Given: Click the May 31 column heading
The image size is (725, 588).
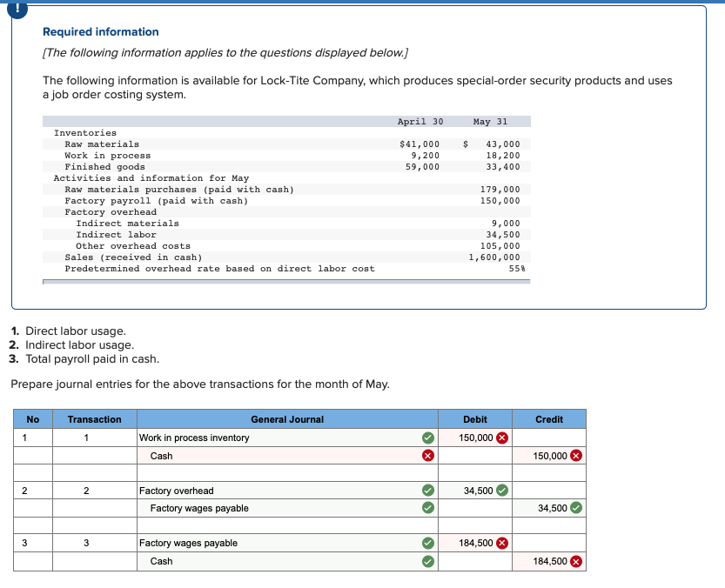Looking at the screenshot, I should pos(490,122).
